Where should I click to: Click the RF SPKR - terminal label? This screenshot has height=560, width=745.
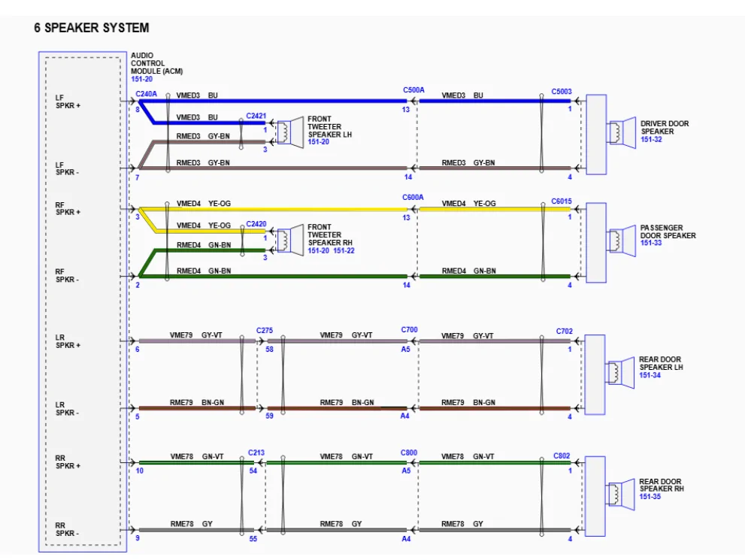(67, 275)
